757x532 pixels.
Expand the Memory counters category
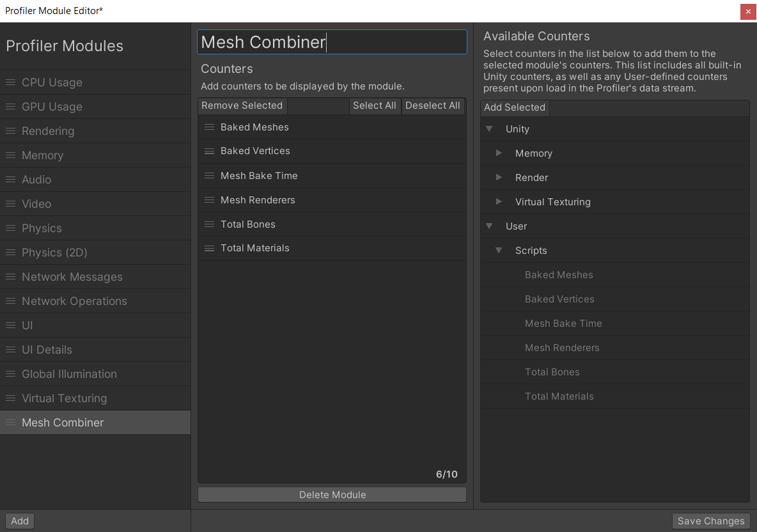coord(499,153)
